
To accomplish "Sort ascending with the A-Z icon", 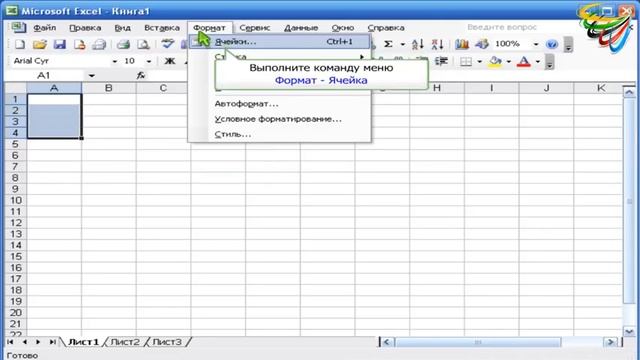I will point(418,44).
